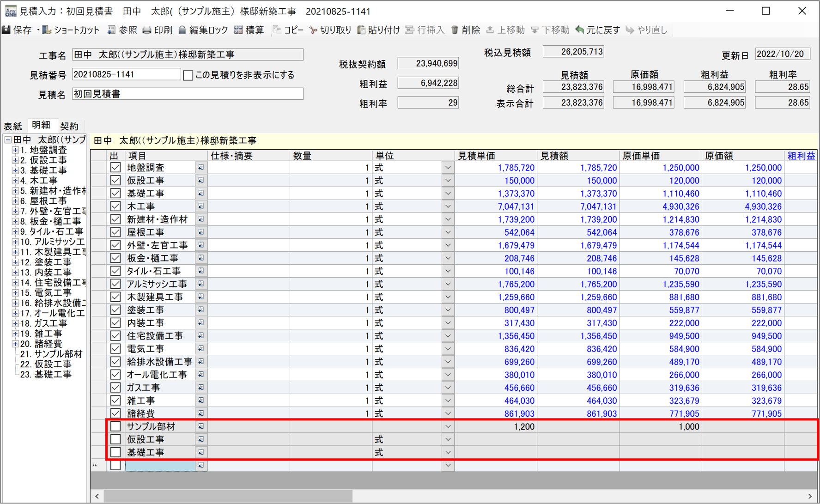Click the 見積名 input field
The height and width of the screenshot is (504, 820).
[188, 94]
